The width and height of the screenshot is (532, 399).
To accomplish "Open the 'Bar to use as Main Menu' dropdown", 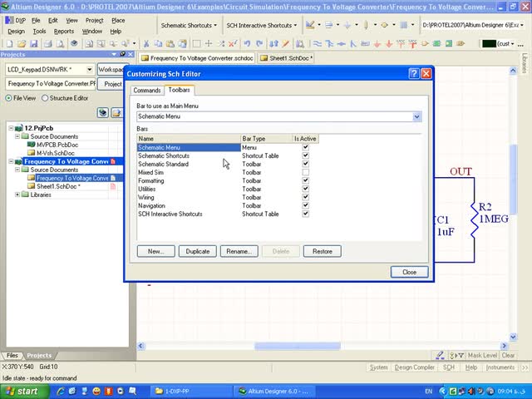I will [x=417, y=117].
